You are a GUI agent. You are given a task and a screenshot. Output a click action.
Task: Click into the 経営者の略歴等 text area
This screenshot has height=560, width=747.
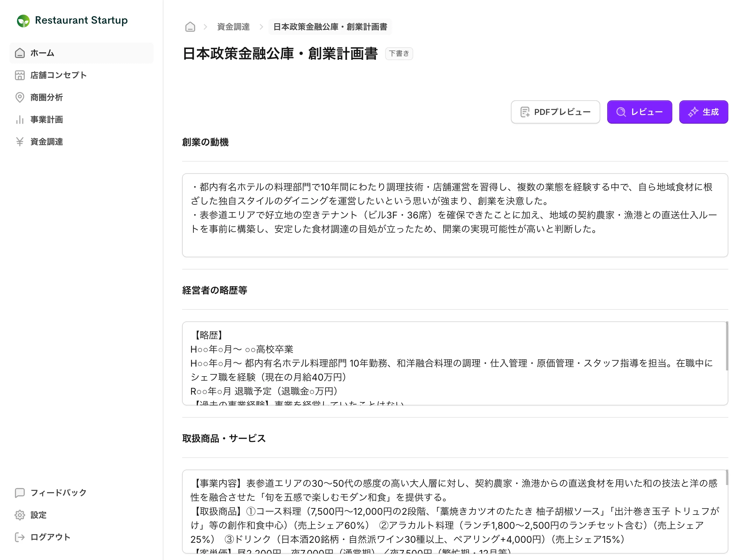pos(455,363)
